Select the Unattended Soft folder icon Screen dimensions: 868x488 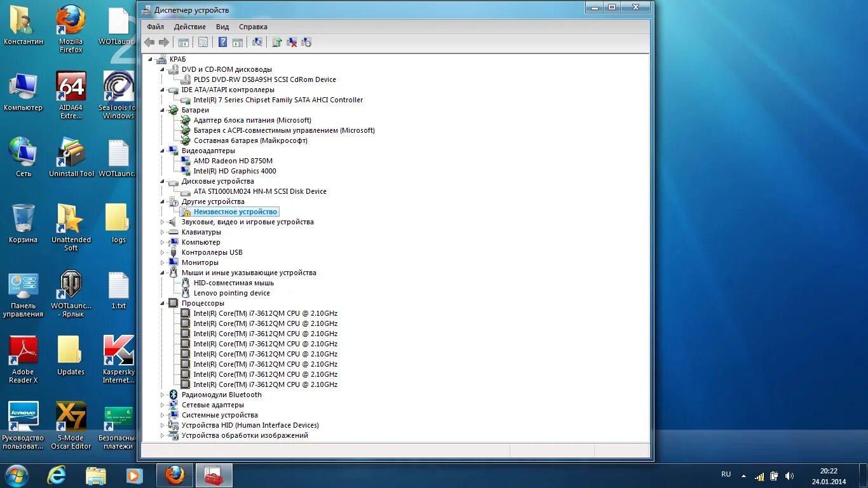71,227
